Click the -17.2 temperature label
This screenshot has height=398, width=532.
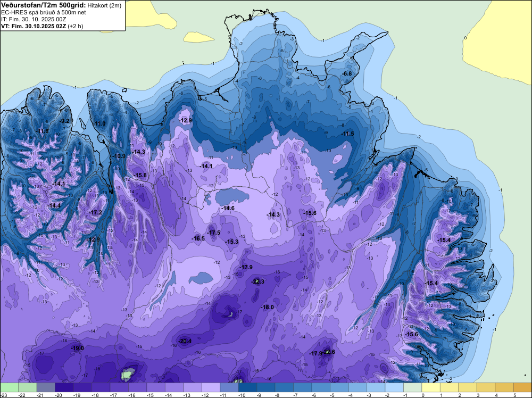pos(95,212)
